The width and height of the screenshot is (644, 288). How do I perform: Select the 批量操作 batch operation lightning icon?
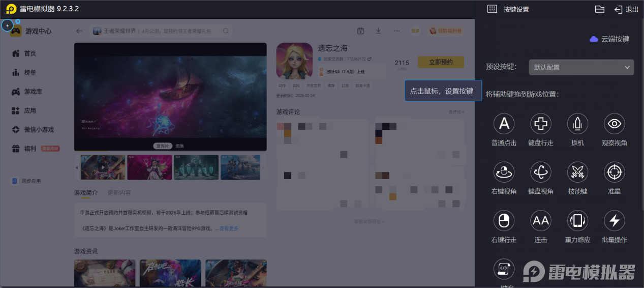(614, 220)
